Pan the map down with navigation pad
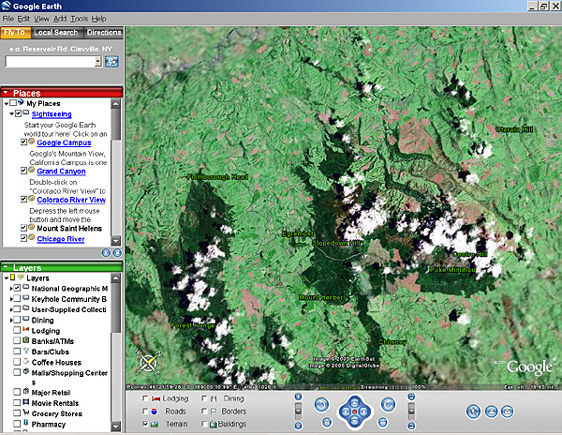Image resolution: width=562 pixels, height=435 pixels. click(354, 421)
